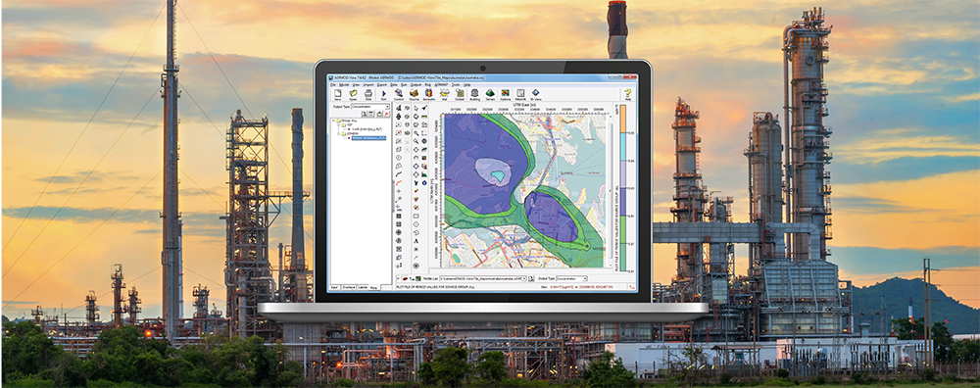The height and width of the screenshot is (388, 980).
Task: Open the Output Type dropdown above the tree
Action: click(x=370, y=107)
